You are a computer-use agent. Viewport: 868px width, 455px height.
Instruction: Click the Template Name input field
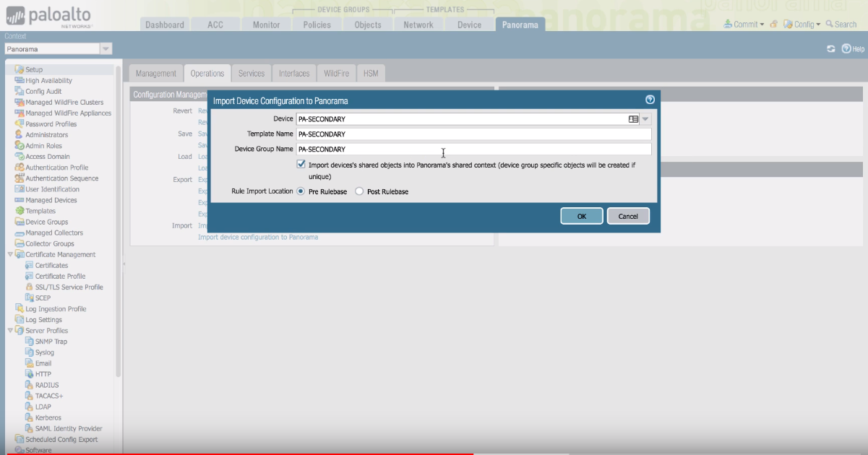473,134
